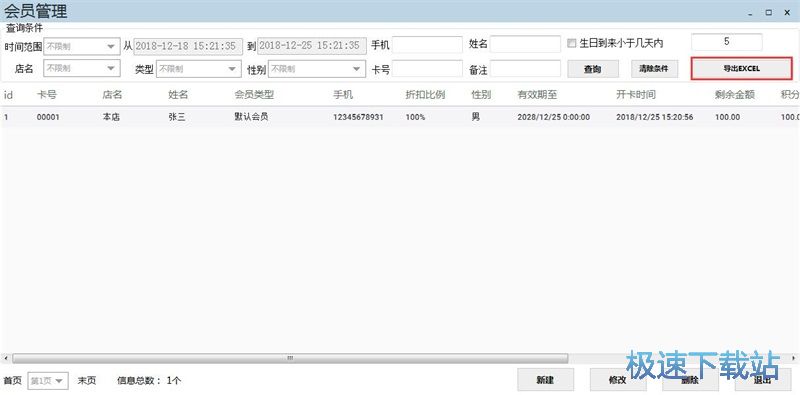Expand the 类型 dropdown

tap(199, 69)
